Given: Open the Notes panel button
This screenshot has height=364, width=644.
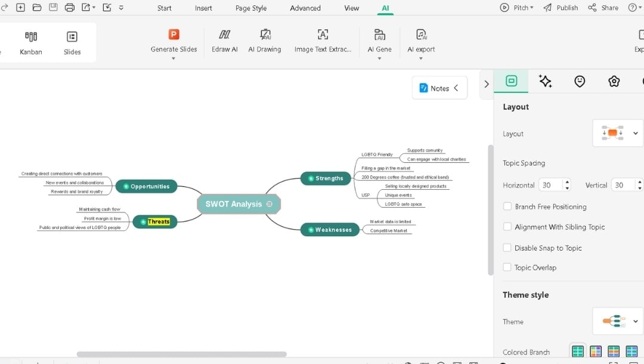Looking at the screenshot, I should (x=439, y=88).
